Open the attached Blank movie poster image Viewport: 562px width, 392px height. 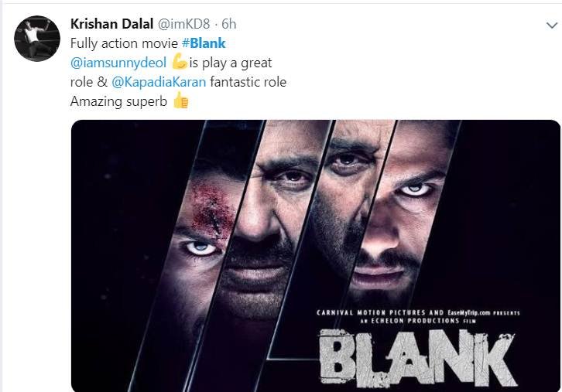point(316,256)
